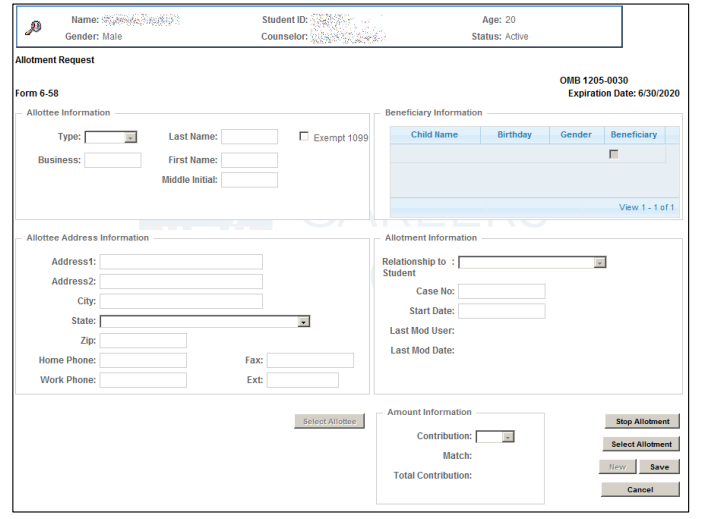Sort table by Birthday column
Image resolution: width=707 pixels, height=519 pixels.
[514, 135]
